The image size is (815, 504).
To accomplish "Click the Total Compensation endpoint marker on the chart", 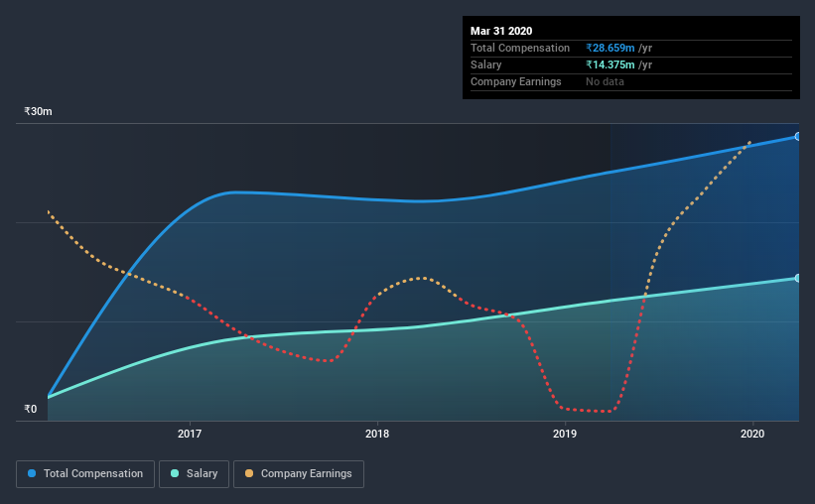I will point(797,137).
